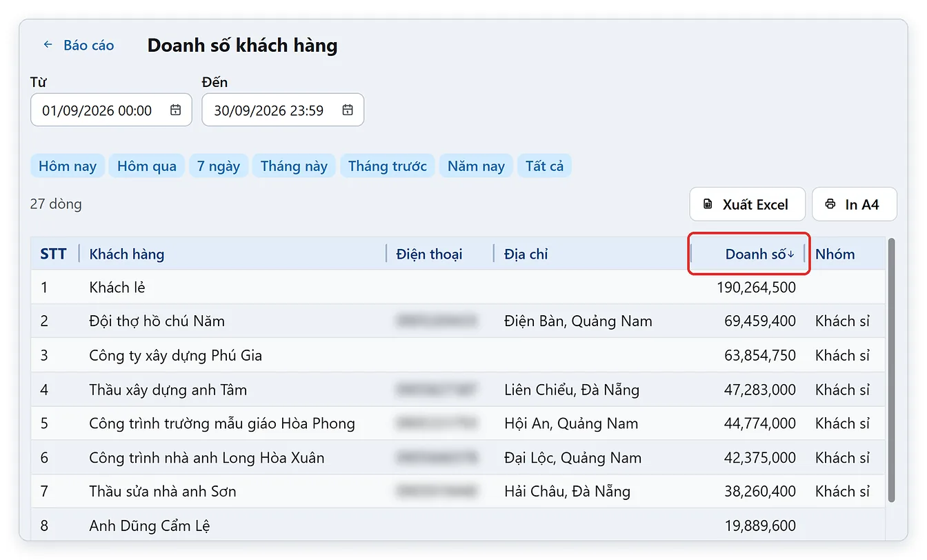Sort by the Nhóm column header

click(x=835, y=254)
